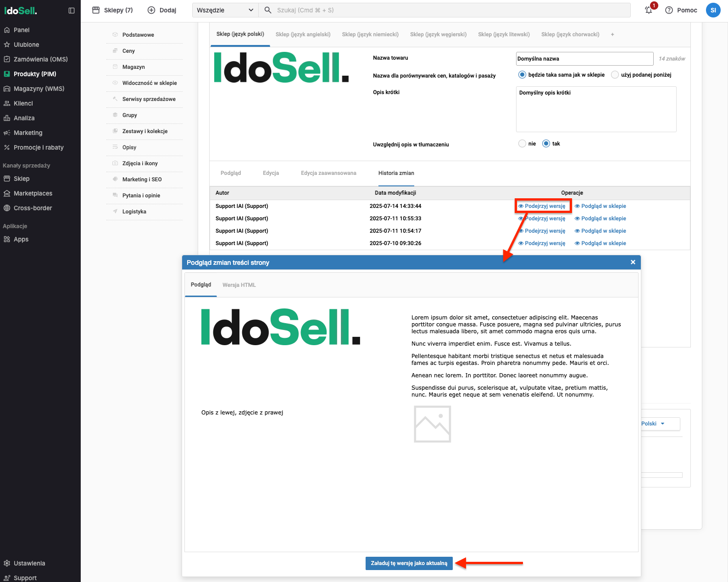
Task: Click the Panel home icon in the sidebar
Action: pyautogui.click(x=7, y=30)
